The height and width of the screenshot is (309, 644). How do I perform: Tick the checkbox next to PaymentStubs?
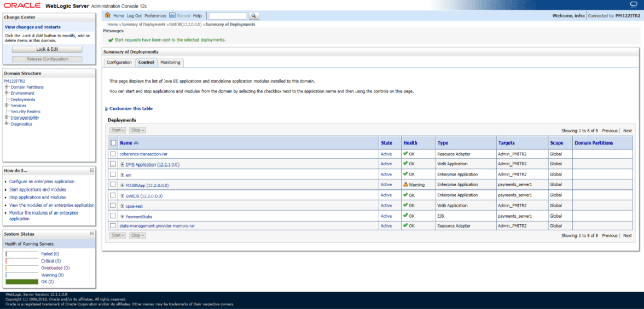[x=113, y=215]
